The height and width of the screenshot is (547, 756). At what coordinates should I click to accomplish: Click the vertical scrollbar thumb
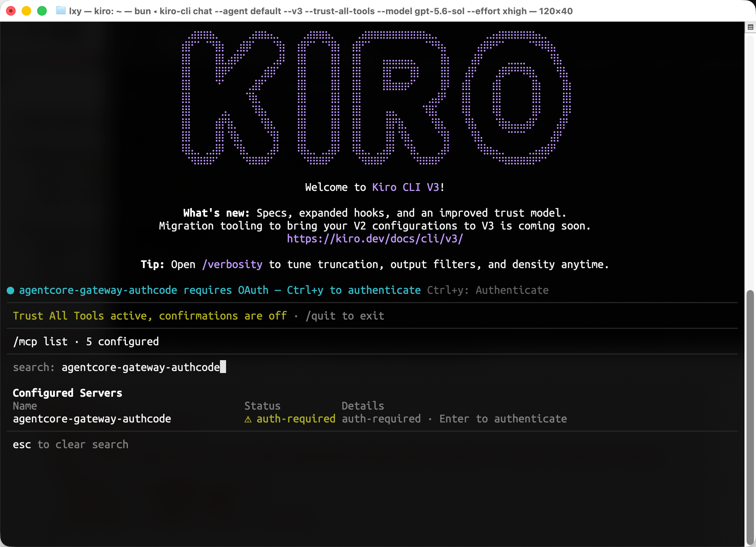(x=750, y=418)
